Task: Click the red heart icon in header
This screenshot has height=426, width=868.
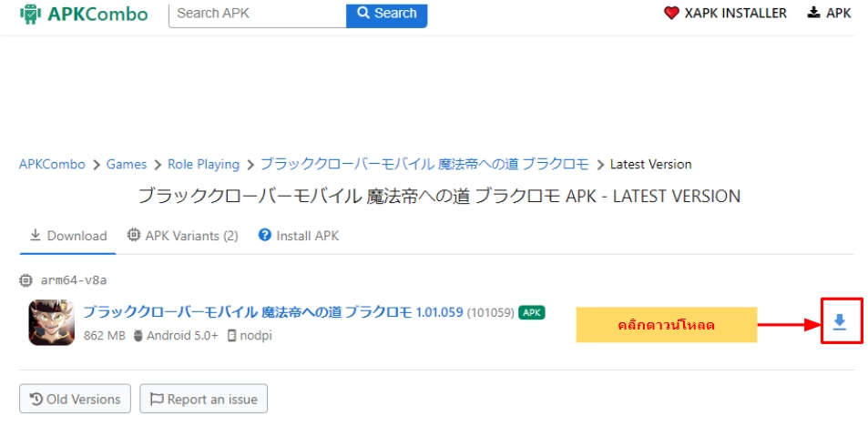Action: (x=671, y=14)
